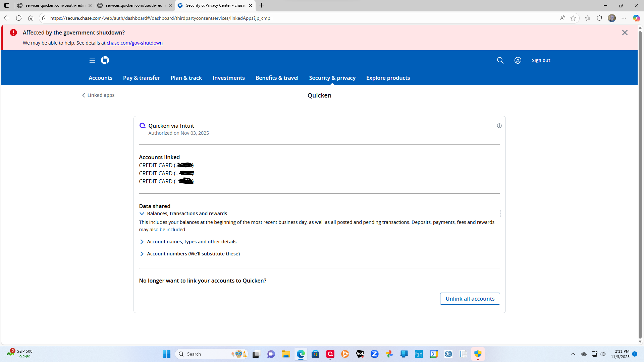This screenshot has height=362, width=644.
Task: Click the info icon on Quicken card
Action: (x=499, y=126)
